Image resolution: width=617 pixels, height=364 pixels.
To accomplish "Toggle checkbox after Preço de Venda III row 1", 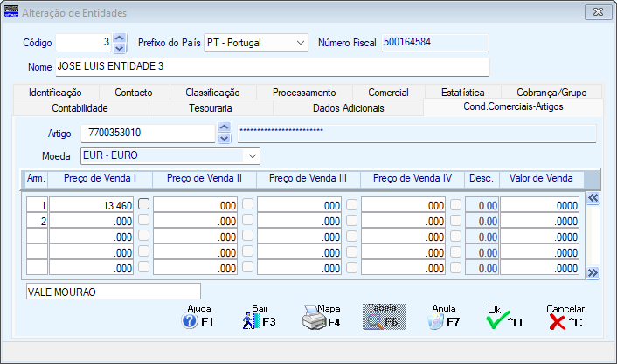I will (352, 204).
